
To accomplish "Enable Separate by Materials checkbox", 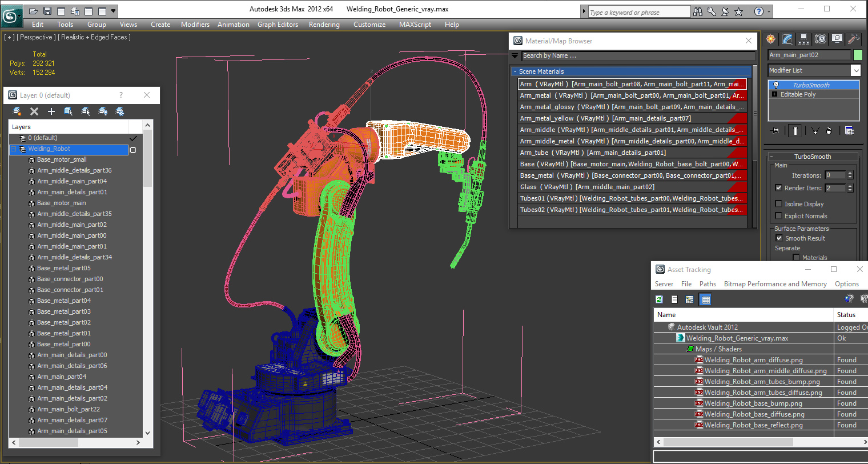I will click(x=796, y=258).
